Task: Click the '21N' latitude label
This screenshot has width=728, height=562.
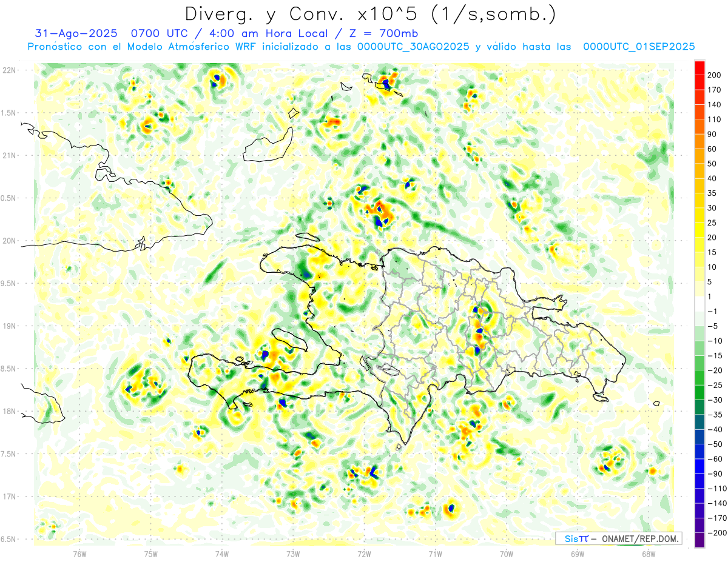Action: tap(9, 156)
